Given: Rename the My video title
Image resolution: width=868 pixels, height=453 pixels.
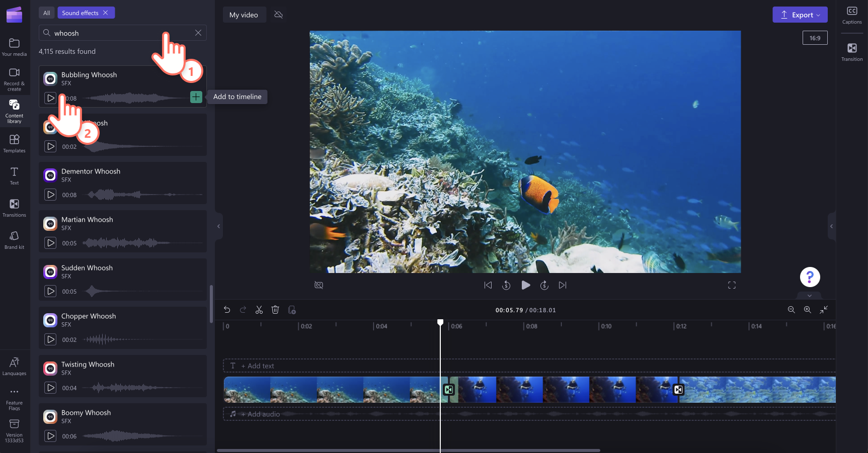Looking at the screenshot, I should [244, 15].
